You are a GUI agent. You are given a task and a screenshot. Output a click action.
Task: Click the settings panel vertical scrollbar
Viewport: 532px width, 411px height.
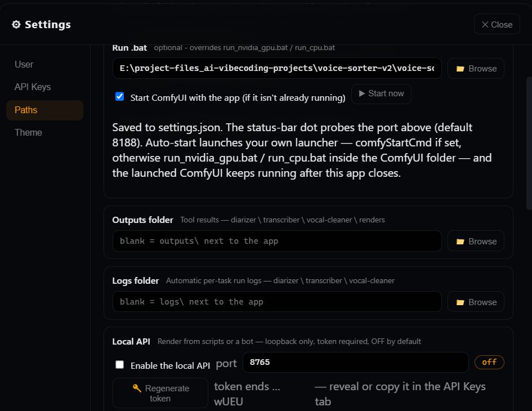pyautogui.click(x=529, y=142)
